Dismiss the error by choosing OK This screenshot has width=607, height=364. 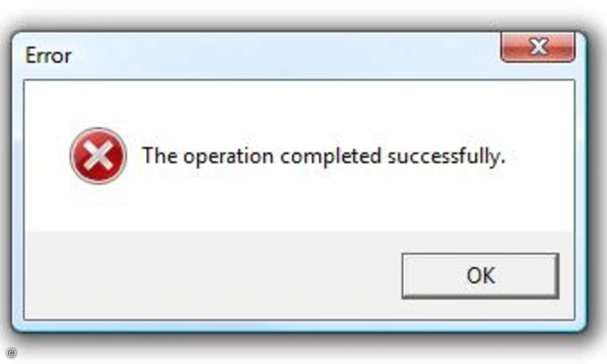coord(480,276)
